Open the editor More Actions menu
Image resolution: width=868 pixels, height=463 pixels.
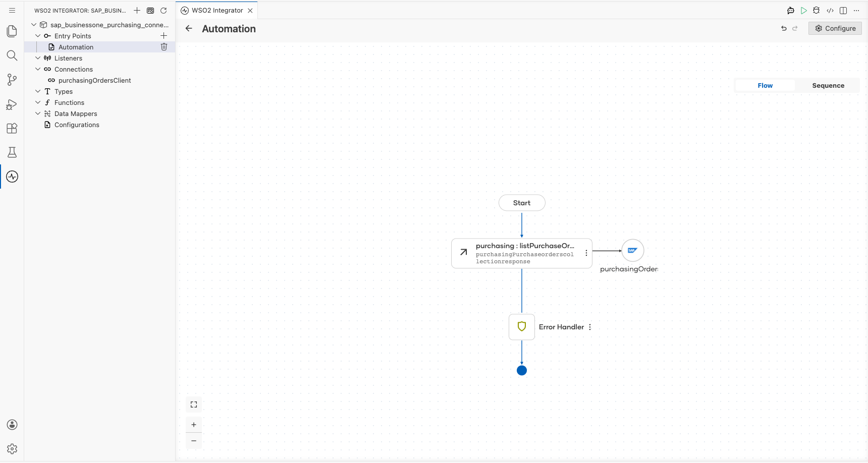pos(856,11)
